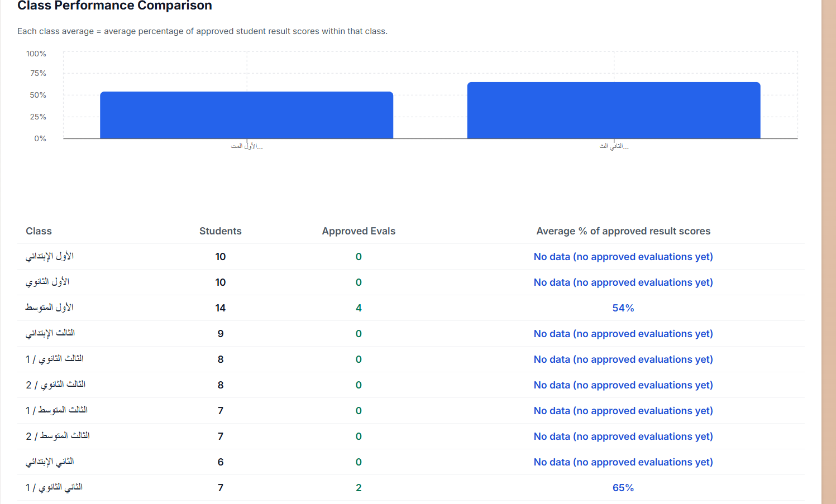This screenshot has height=504, width=836.
Task: Open "No data" link in الأول الإبتدائي row
Action: [623, 256]
